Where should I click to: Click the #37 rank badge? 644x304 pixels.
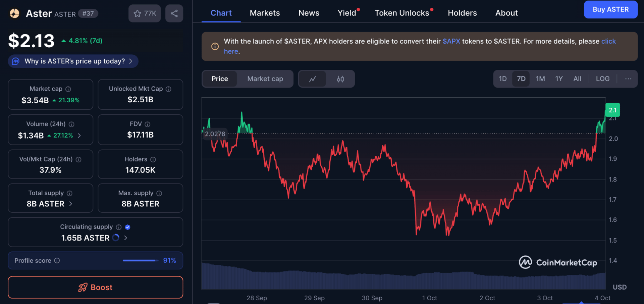tap(88, 13)
